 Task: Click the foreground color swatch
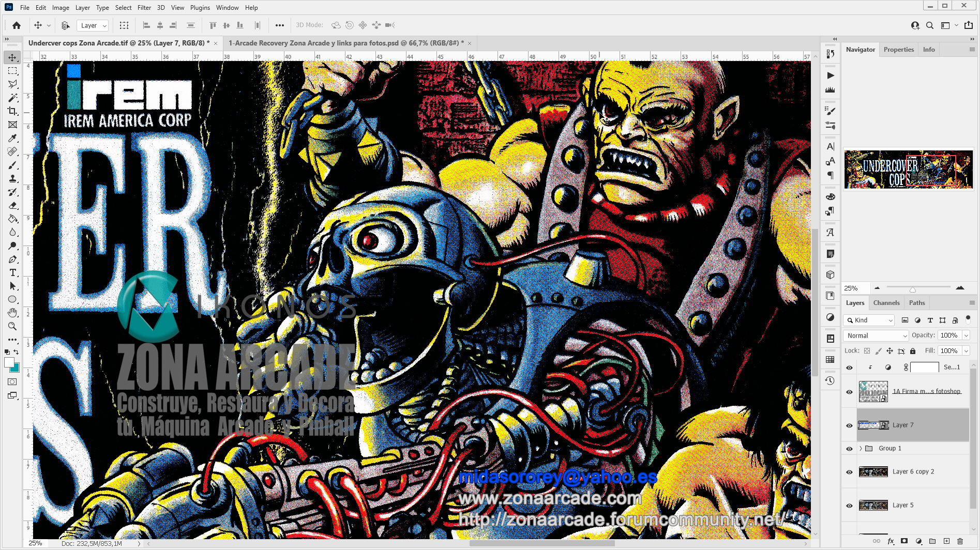pyautogui.click(x=9, y=362)
